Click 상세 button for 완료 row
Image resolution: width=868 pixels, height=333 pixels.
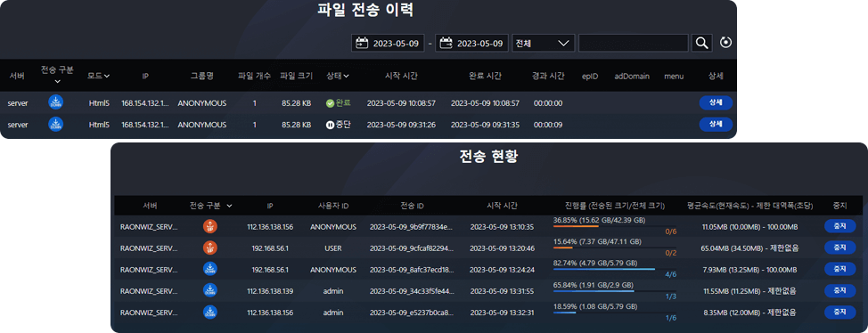click(x=716, y=102)
